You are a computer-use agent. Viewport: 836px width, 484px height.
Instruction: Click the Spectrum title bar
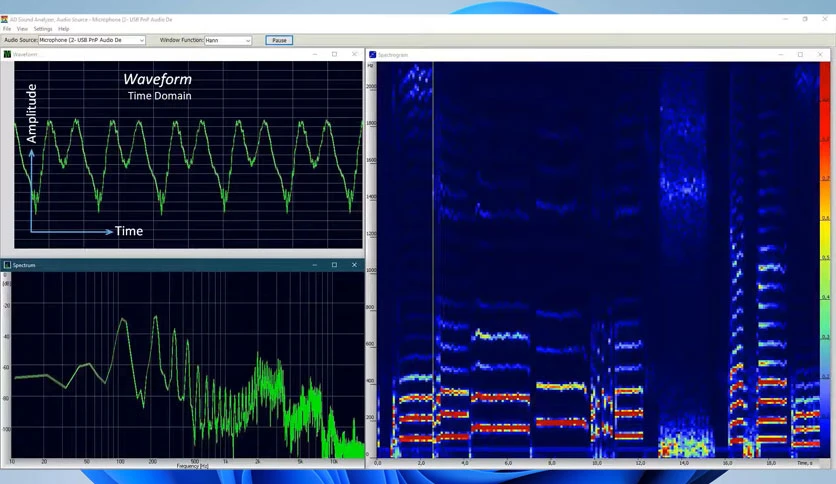coord(182,265)
